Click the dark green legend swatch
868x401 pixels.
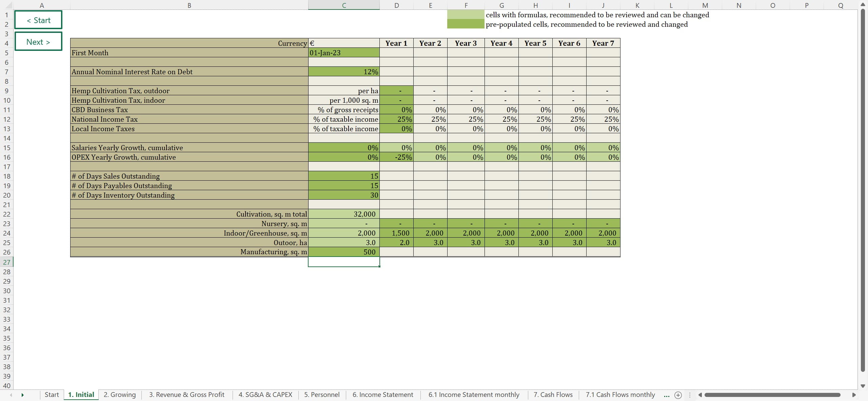pyautogui.click(x=466, y=24)
